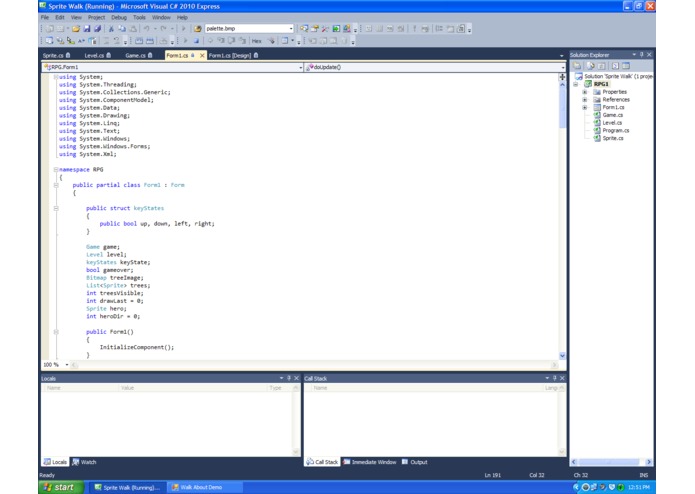Switch to the Watch tab
The image size is (695, 494).
point(84,462)
